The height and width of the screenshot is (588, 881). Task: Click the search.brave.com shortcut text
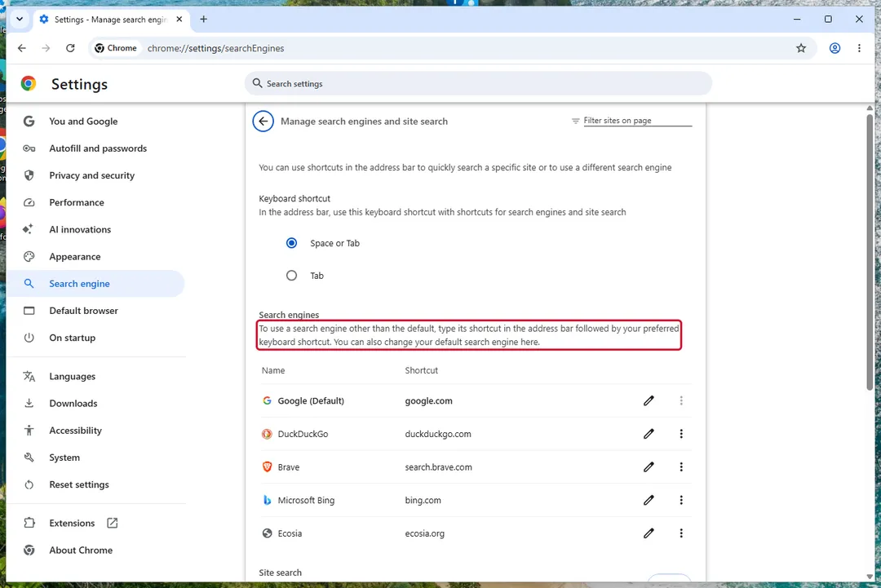438,466
